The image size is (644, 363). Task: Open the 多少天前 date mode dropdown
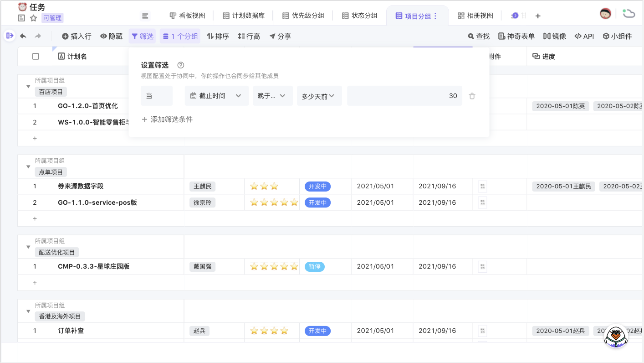point(319,96)
